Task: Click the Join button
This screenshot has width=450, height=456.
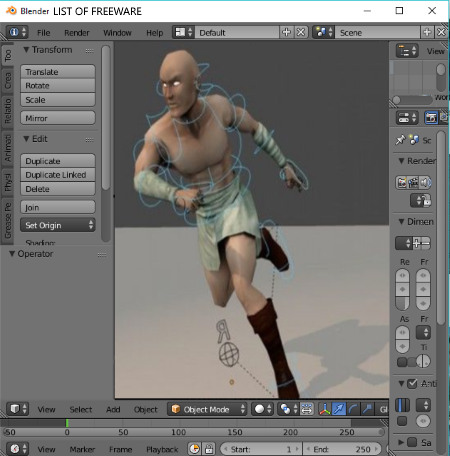Action: point(58,207)
